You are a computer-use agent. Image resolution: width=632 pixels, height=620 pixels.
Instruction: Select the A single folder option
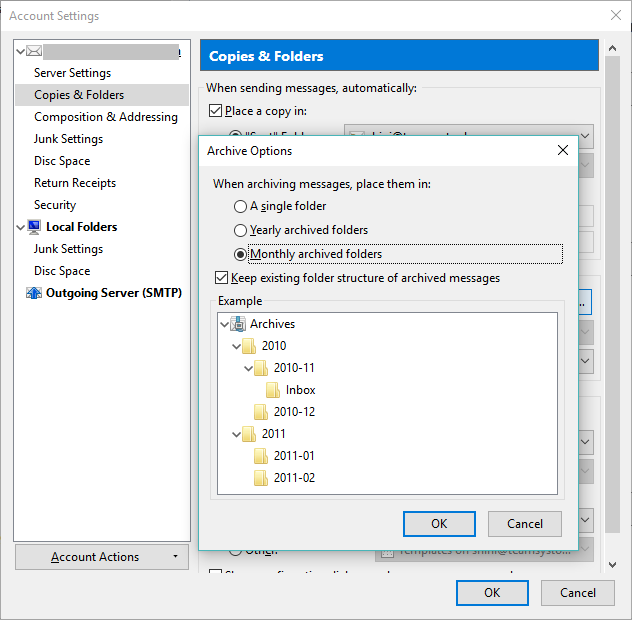[240, 207]
